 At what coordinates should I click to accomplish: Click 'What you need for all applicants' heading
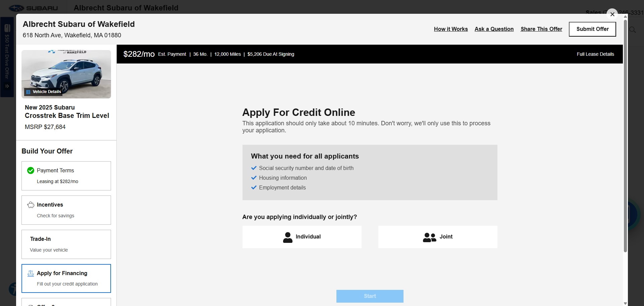[305, 156]
